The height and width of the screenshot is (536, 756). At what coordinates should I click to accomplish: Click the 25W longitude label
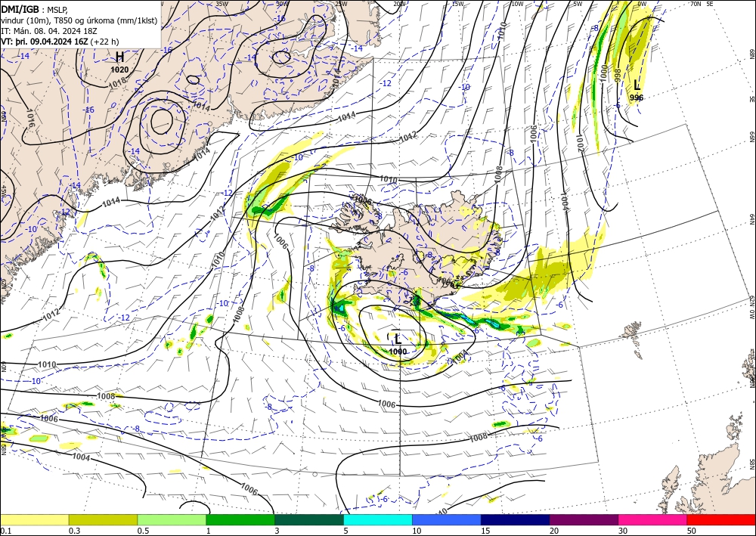[x=341, y=4]
